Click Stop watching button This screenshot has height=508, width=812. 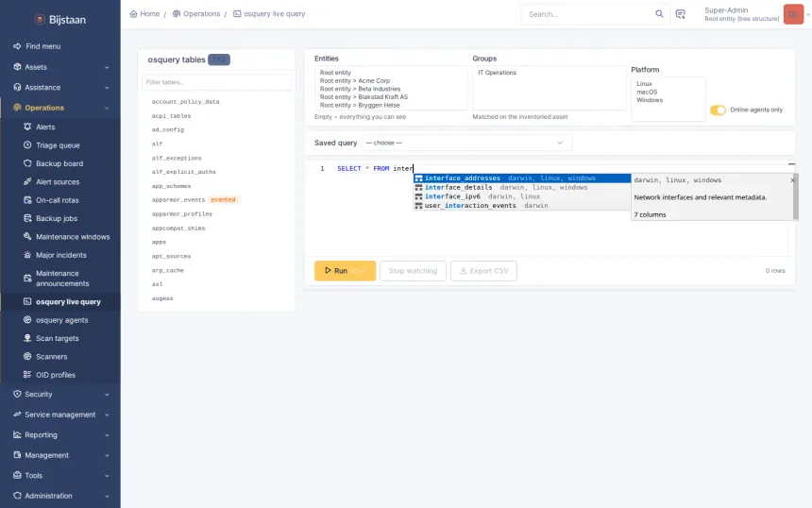[x=413, y=271]
